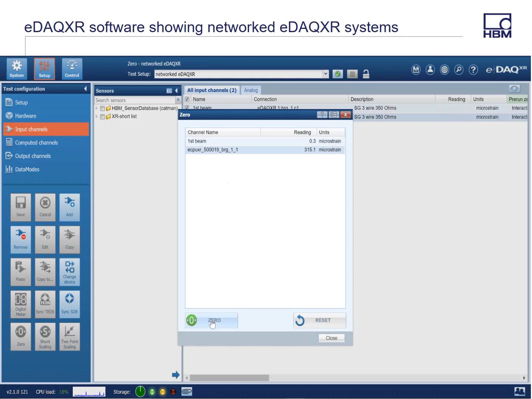
Task: Click the blue arrow below sensors list
Action: pyautogui.click(x=176, y=375)
